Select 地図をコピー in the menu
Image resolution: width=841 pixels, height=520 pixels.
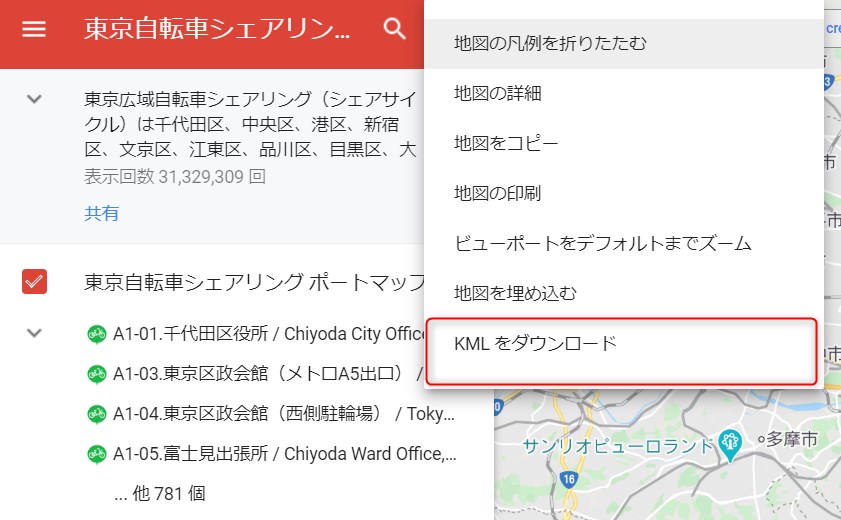(506, 143)
